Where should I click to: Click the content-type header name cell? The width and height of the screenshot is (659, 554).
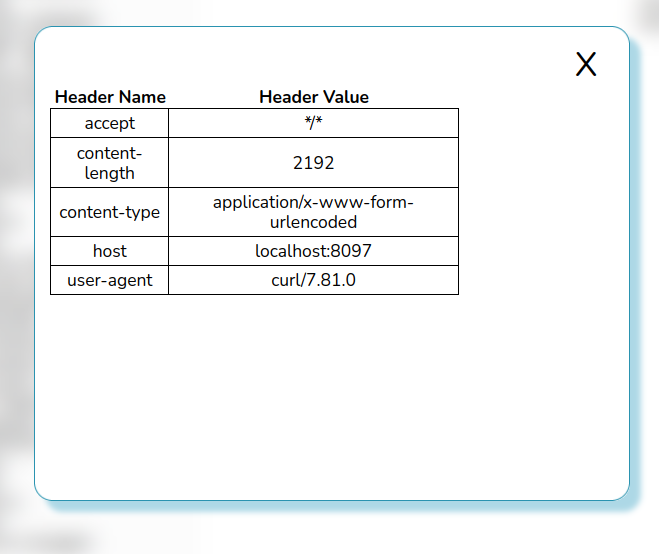(x=110, y=213)
